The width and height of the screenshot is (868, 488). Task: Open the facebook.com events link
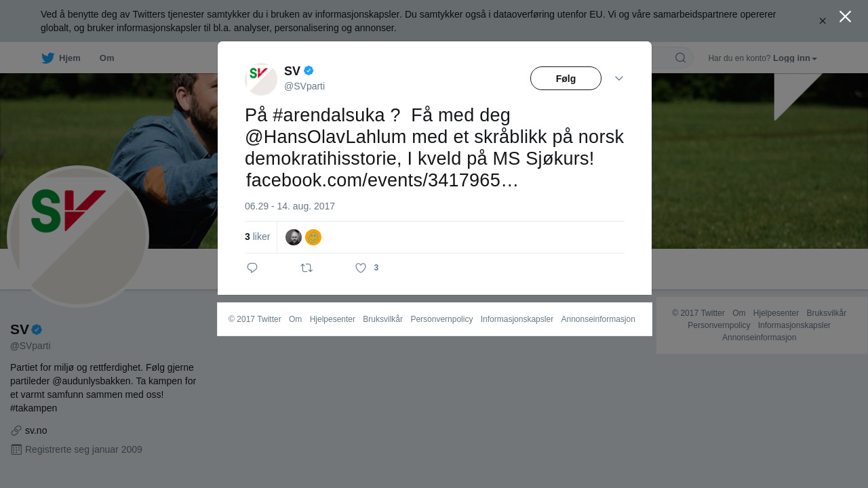pos(382,180)
